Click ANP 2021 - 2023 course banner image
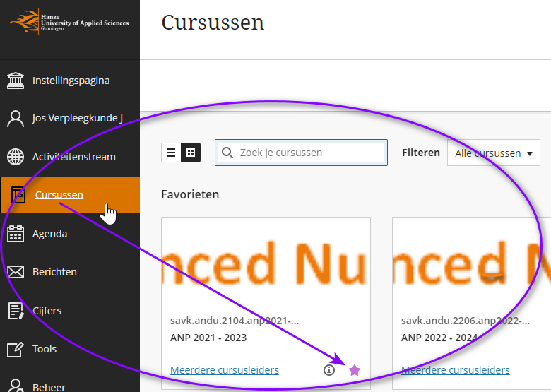The width and height of the screenshot is (551, 392). point(266,263)
